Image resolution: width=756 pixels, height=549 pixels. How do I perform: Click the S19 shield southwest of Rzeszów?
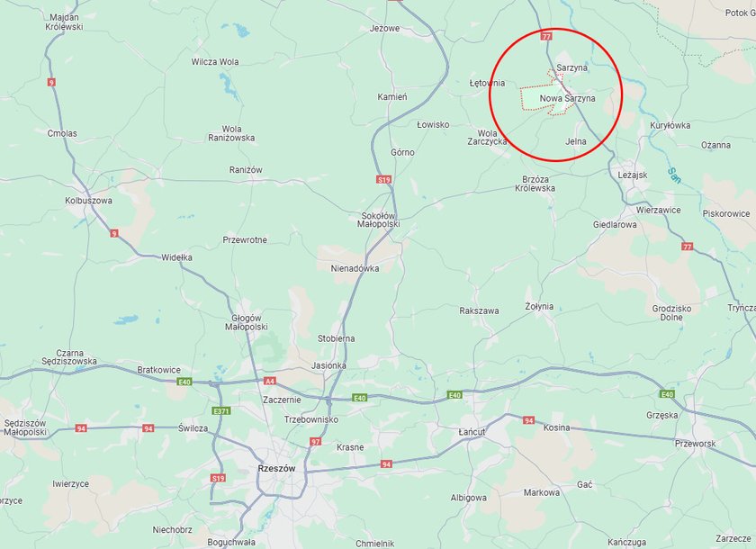pyautogui.click(x=218, y=478)
